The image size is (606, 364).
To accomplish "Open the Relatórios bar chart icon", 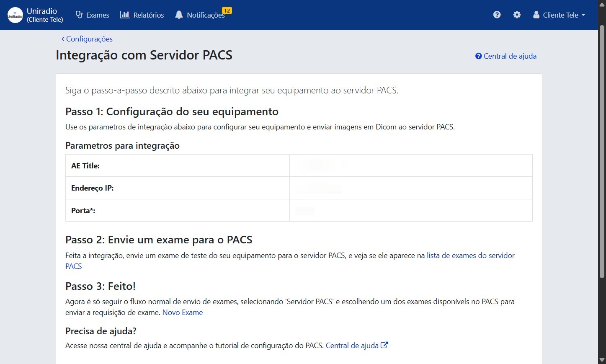I will (x=124, y=15).
